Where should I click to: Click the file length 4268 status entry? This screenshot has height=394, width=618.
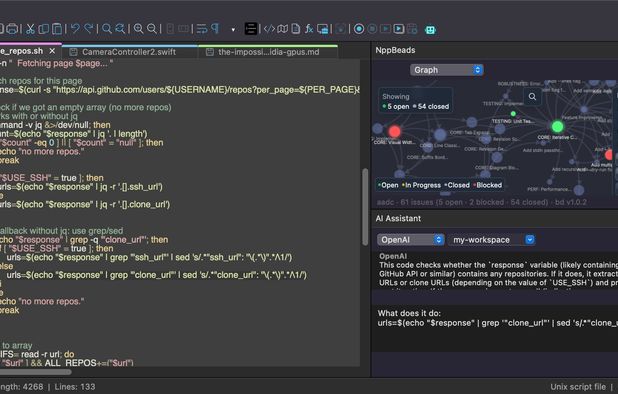pos(22,387)
